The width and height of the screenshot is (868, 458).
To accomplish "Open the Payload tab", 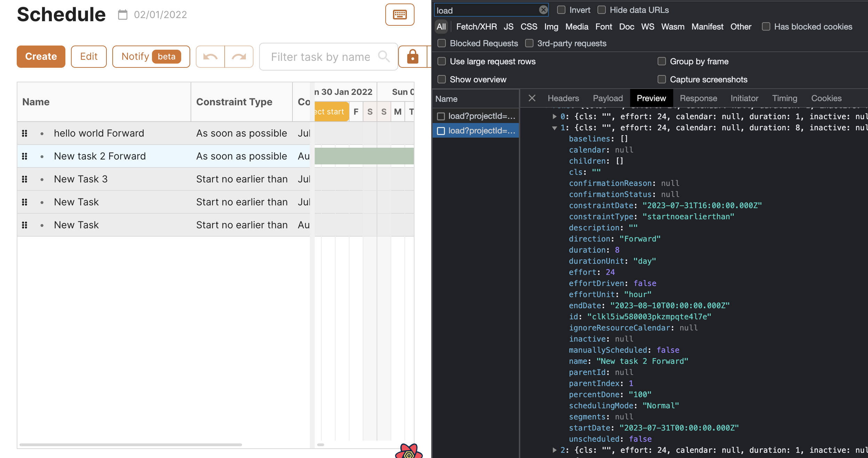I will (x=608, y=98).
